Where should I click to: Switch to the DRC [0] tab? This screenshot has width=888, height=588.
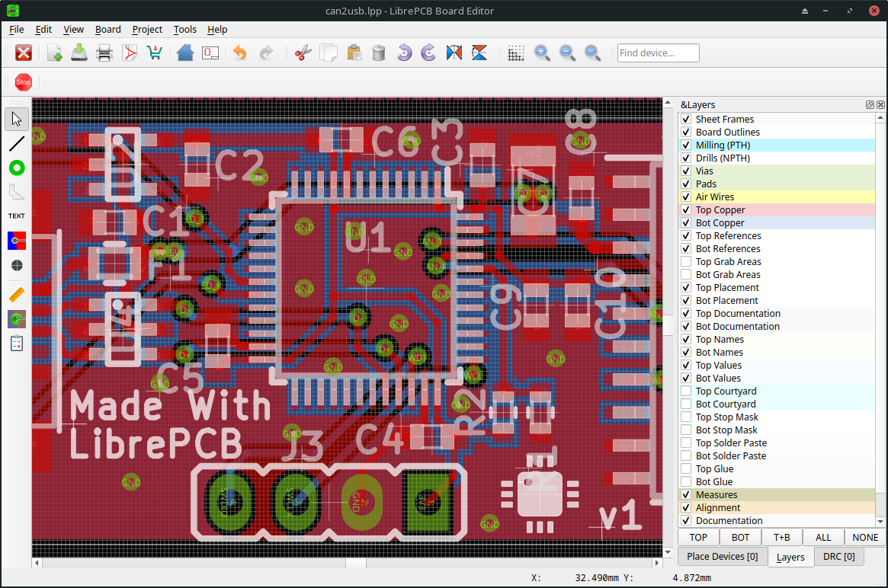click(839, 557)
